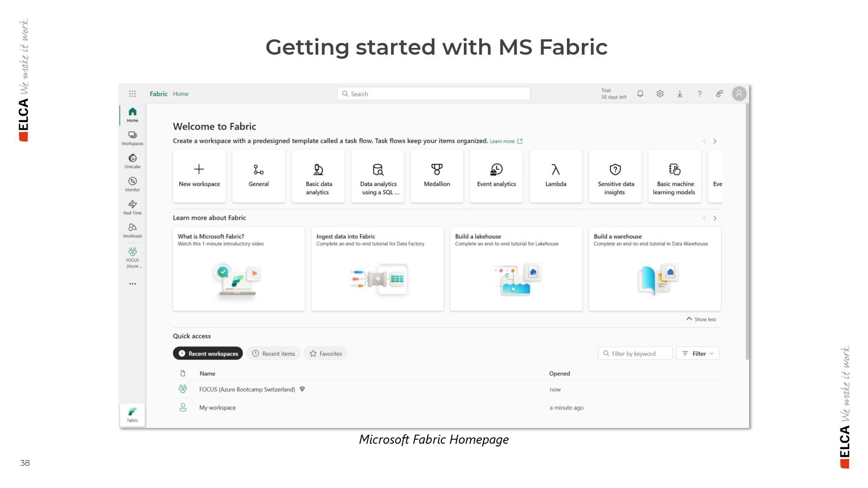The height and width of the screenshot is (488, 868).
Task: Open the Filter dropdown
Action: pos(698,353)
